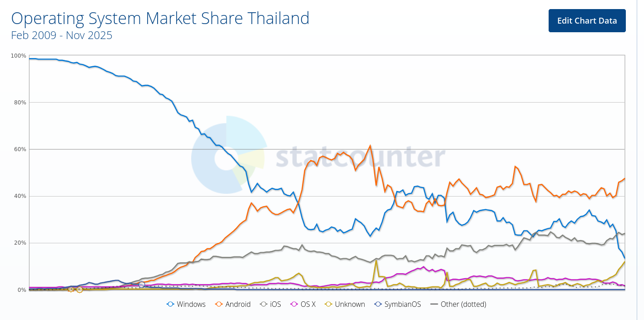Screen dimensions: 644x320
Task: Click the Edit Chart Data button
Action: (587, 20)
